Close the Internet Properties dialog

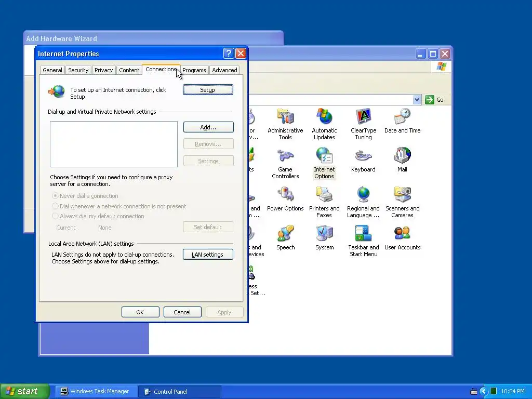[241, 54]
